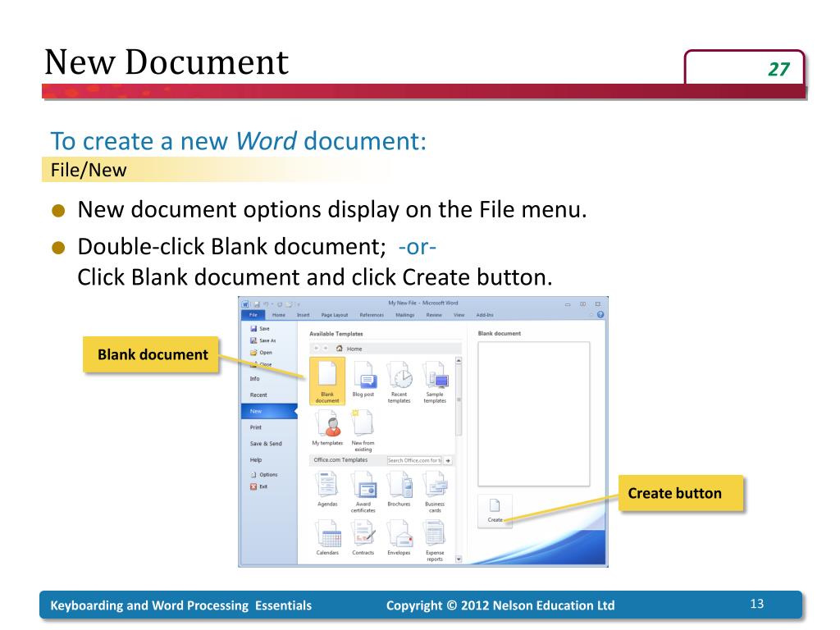Choose the Blog post template

tap(363, 379)
